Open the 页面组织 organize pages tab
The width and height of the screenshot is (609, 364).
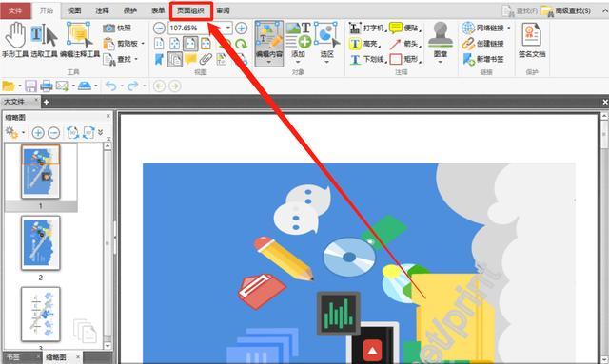pyautogui.click(x=190, y=10)
